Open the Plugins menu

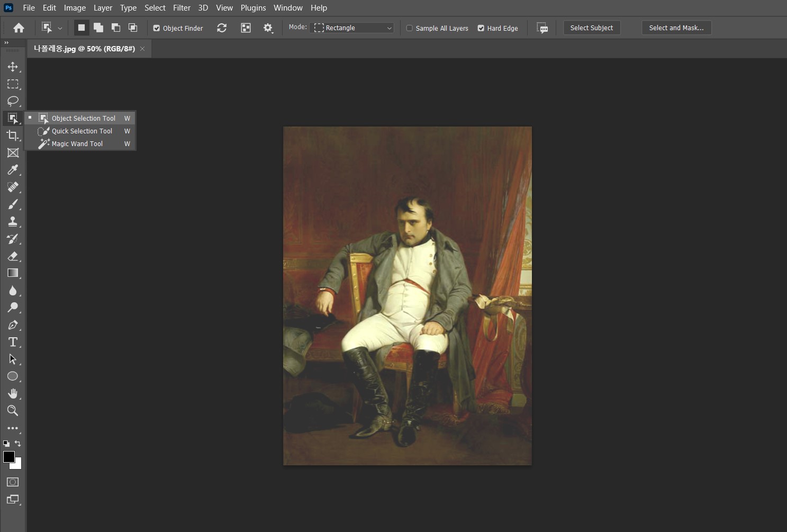pos(253,8)
